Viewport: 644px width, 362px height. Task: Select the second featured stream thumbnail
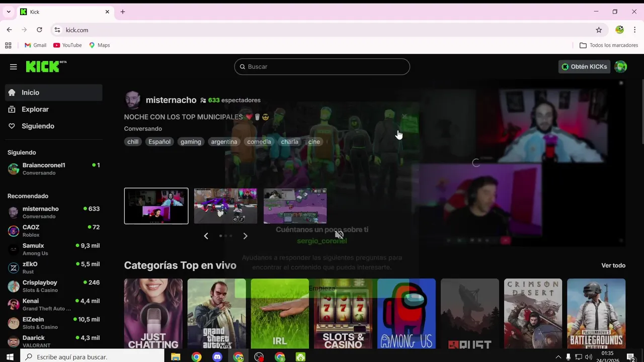(x=225, y=206)
